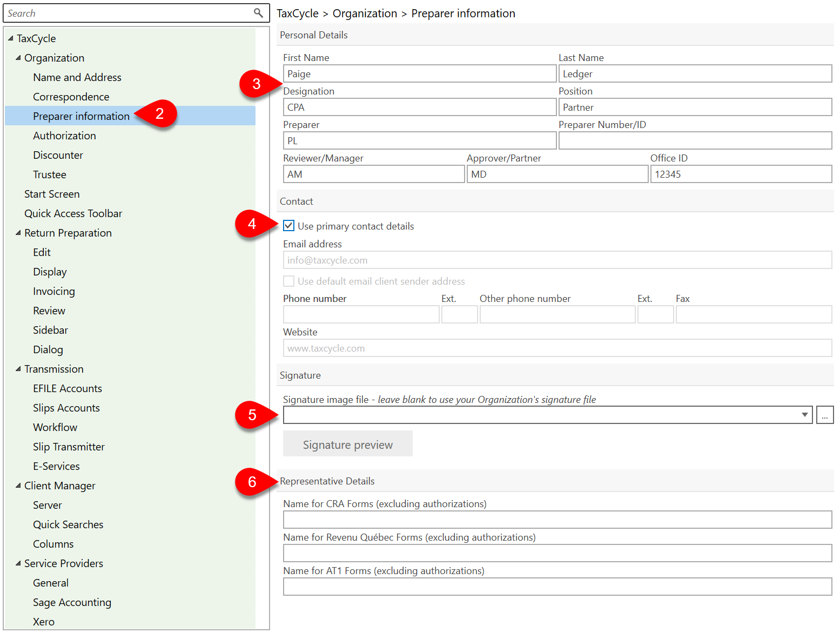Screen dimensions: 840x633
Task: Uncheck Use primary contact details
Action: click(289, 226)
